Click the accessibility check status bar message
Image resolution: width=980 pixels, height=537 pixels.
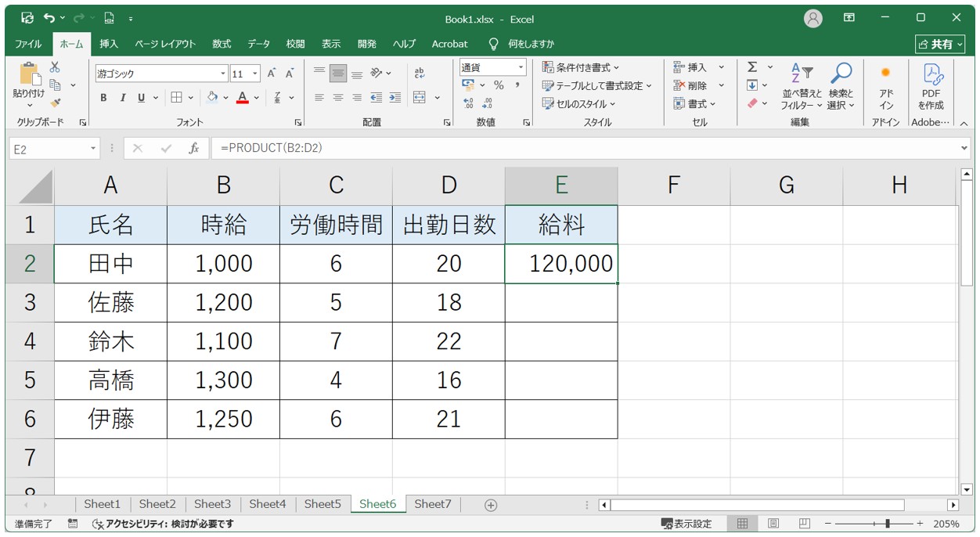[163, 524]
